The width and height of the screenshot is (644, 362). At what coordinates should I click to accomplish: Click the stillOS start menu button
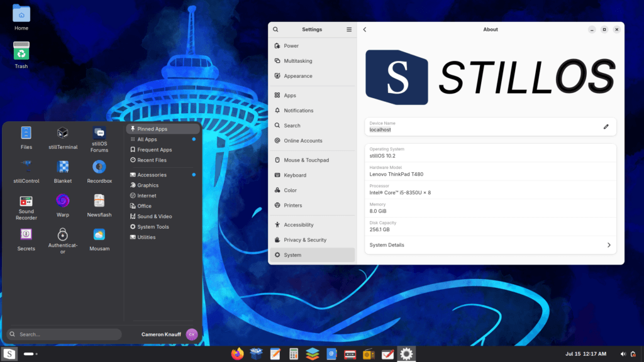click(9, 354)
